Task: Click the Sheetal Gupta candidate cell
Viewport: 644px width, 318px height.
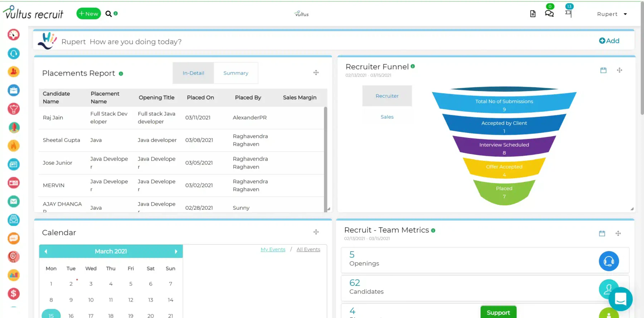Action: (62, 140)
